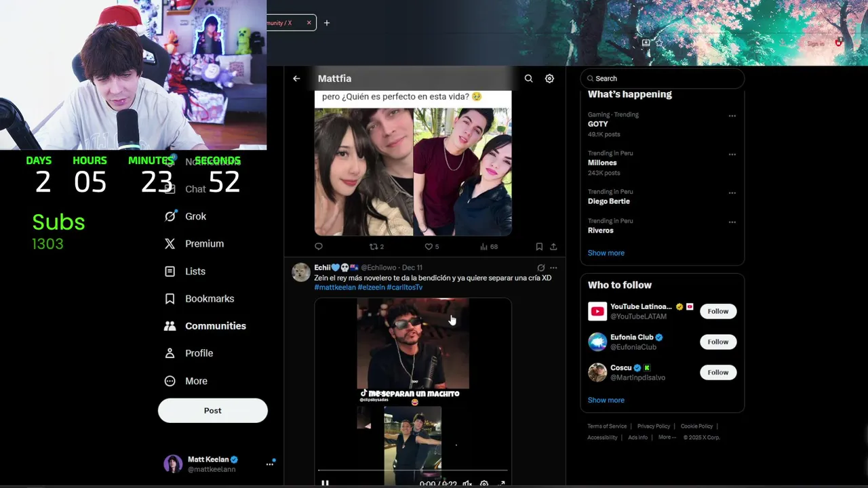Expand the video to fullscreen
Screen dimensions: 868x488
pos(502,483)
